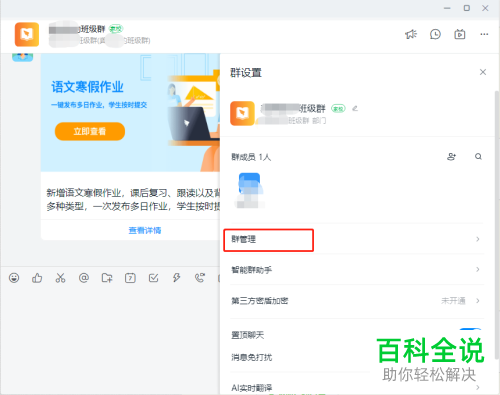Minimize the chat window
The image size is (500, 395).
pyautogui.click(x=447, y=8)
